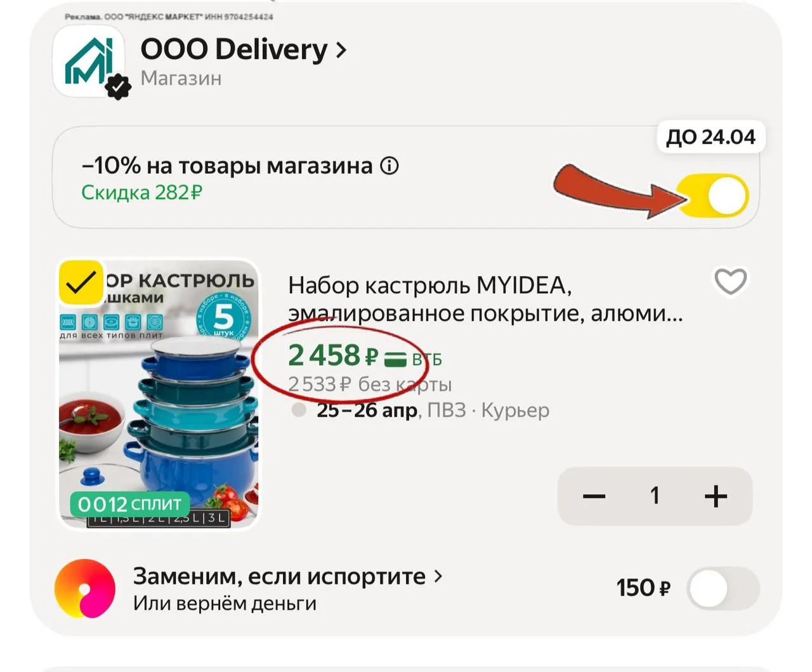Click the grey delivery status dot
Viewport: 812px width, 672px height.
299,410
